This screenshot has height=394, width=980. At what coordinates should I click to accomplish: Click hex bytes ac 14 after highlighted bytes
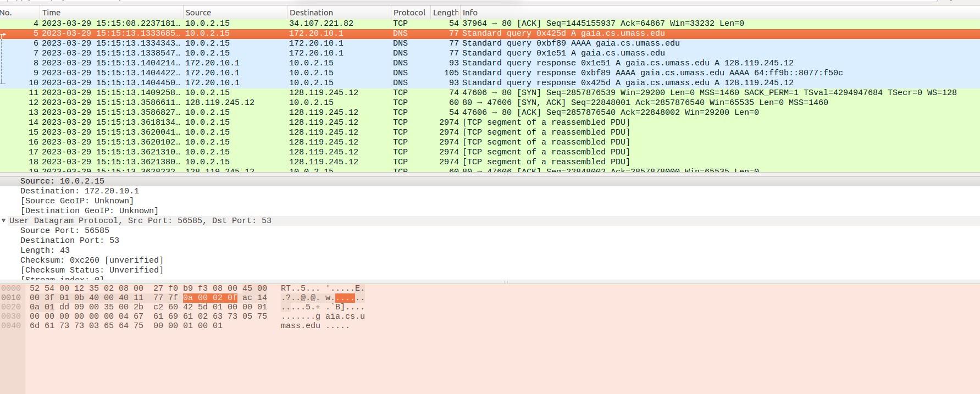point(254,297)
